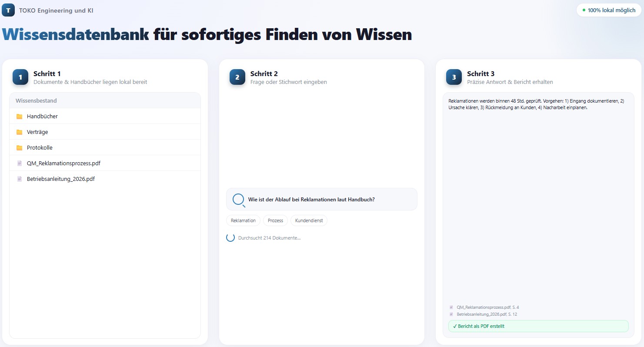The width and height of the screenshot is (644, 347).
Task: Select QM_Reklamationsprozess.pdf in Wissensbestand list
Action: [x=105, y=163]
